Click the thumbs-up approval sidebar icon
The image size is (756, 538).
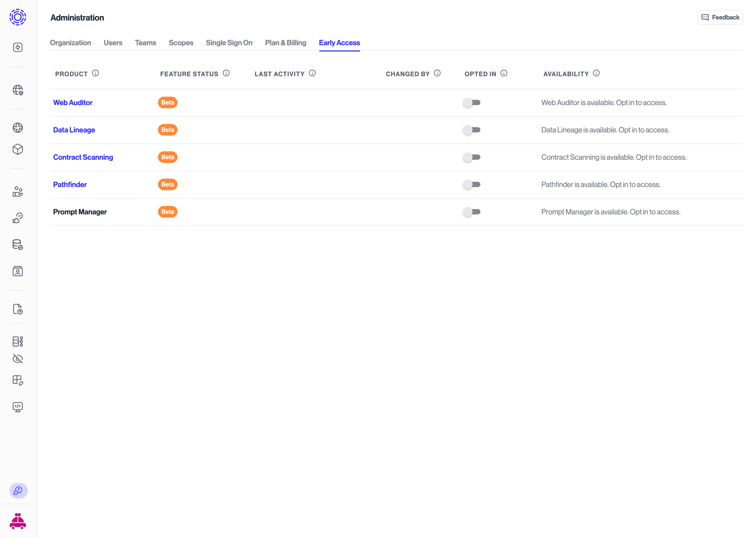click(x=18, y=218)
